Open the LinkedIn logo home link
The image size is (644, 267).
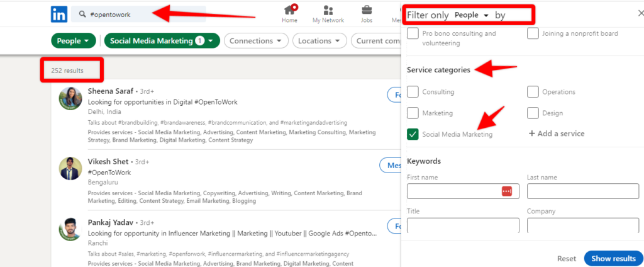[59, 14]
